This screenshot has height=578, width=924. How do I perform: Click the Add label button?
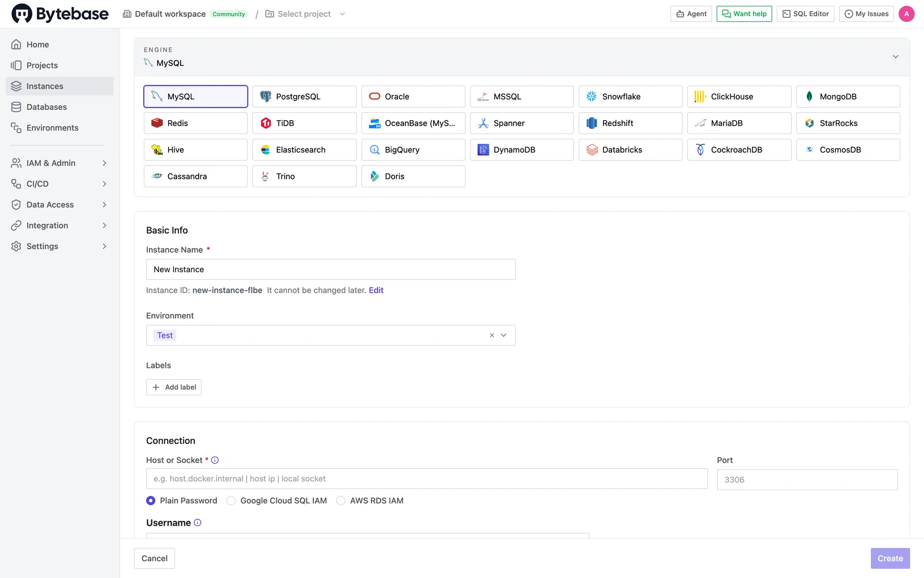tap(174, 387)
